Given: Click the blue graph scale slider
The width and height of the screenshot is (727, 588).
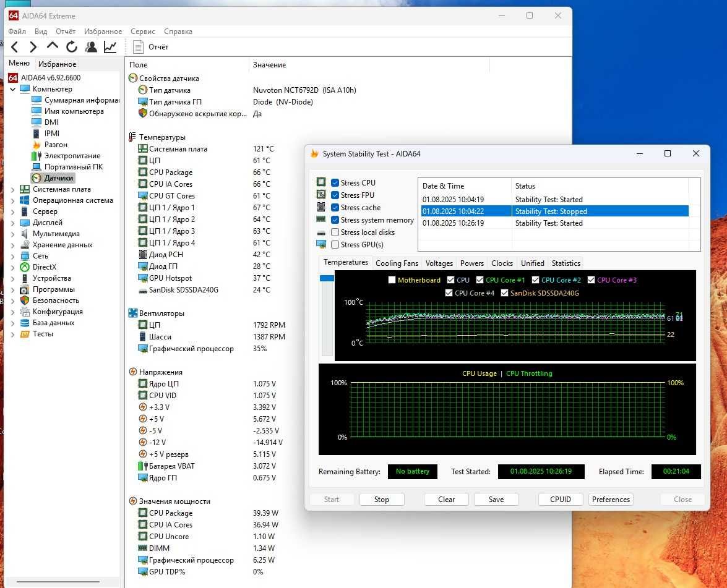Looking at the screenshot, I should [327, 278].
